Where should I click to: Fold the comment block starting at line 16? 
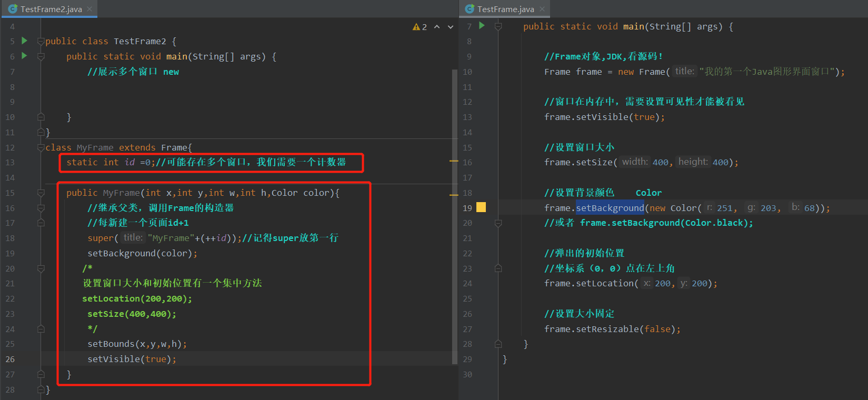[x=41, y=208]
